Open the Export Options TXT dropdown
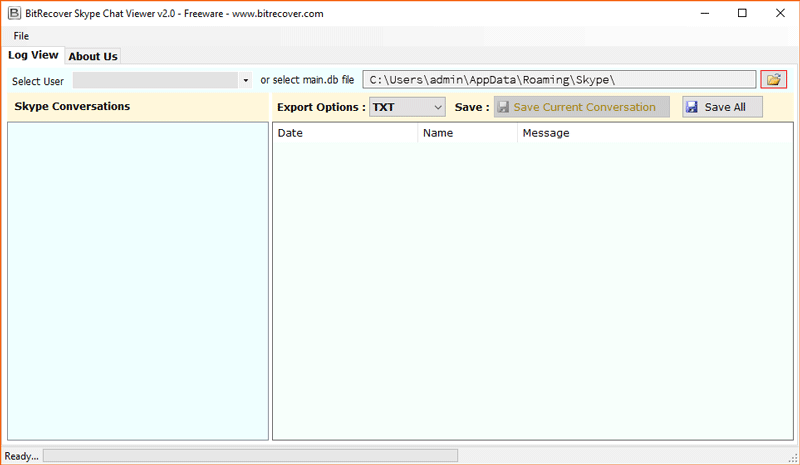The width and height of the screenshot is (800, 465). click(x=407, y=107)
